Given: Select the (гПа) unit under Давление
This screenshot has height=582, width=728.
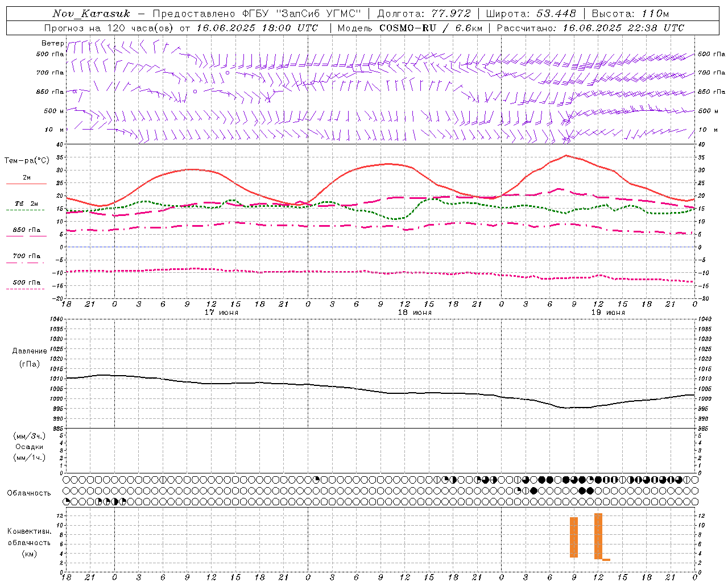Looking at the screenshot, I should (30, 364).
